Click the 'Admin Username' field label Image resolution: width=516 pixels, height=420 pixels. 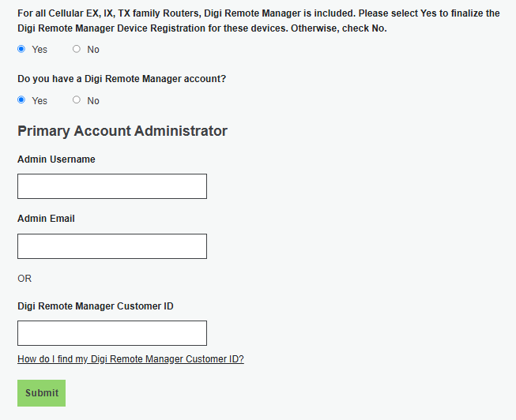tap(56, 159)
